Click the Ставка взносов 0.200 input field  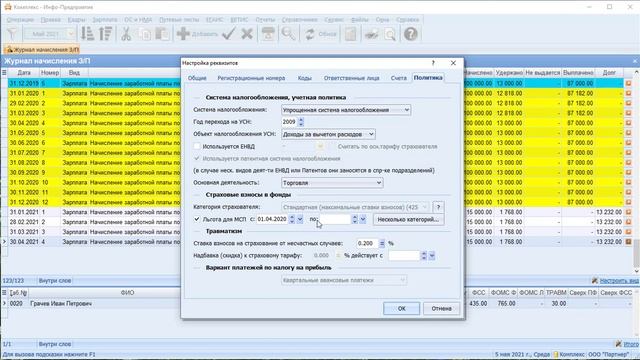click(367, 243)
